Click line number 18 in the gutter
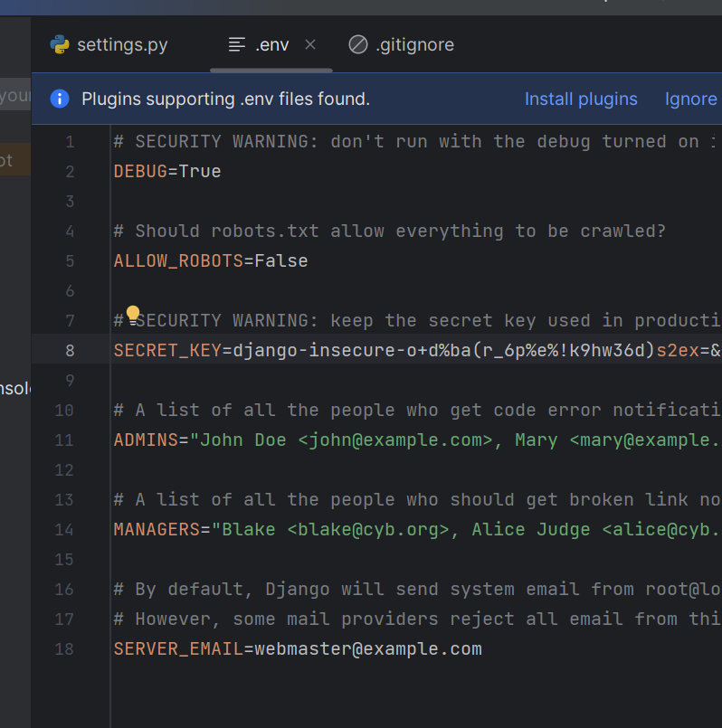 [x=64, y=649]
